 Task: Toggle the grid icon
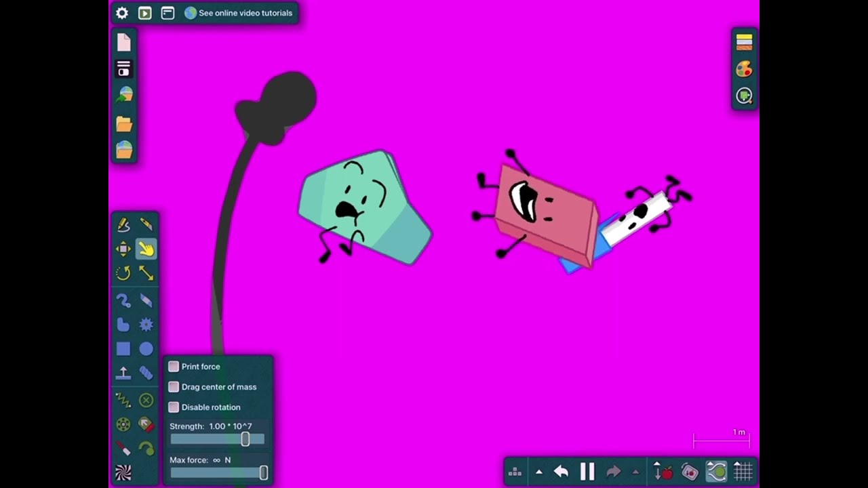[x=743, y=471]
